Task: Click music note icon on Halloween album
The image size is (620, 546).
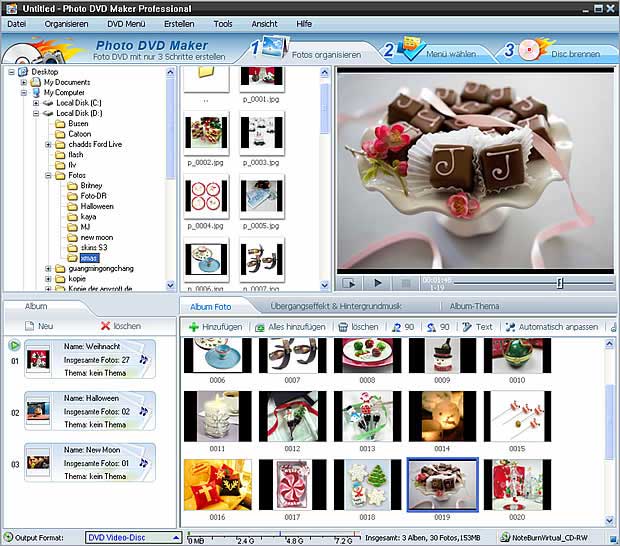Action: click(144, 411)
